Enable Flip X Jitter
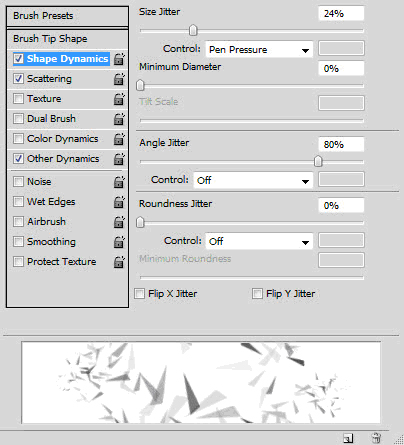 tap(139, 294)
